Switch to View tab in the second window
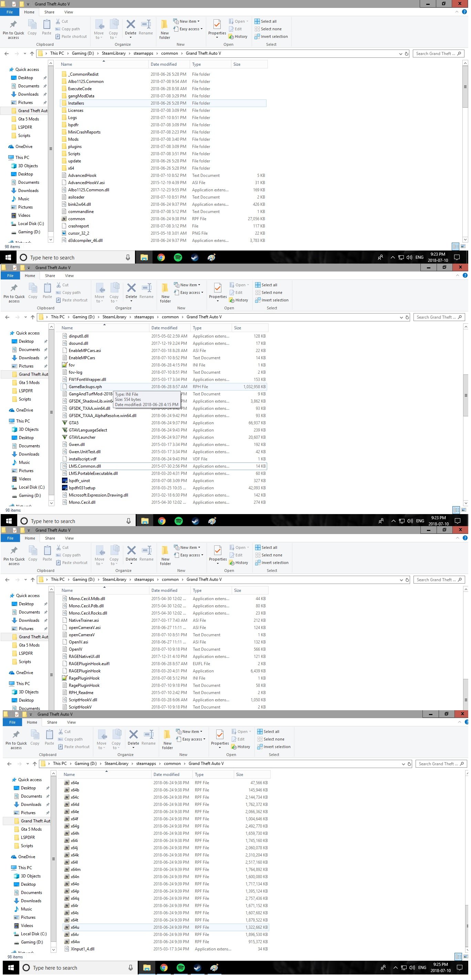The width and height of the screenshot is (471, 980). pos(69,276)
